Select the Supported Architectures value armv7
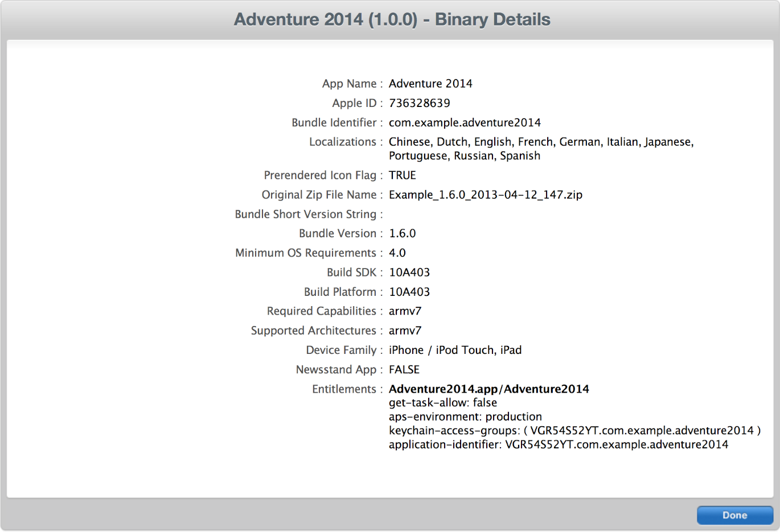 (405, 331)
